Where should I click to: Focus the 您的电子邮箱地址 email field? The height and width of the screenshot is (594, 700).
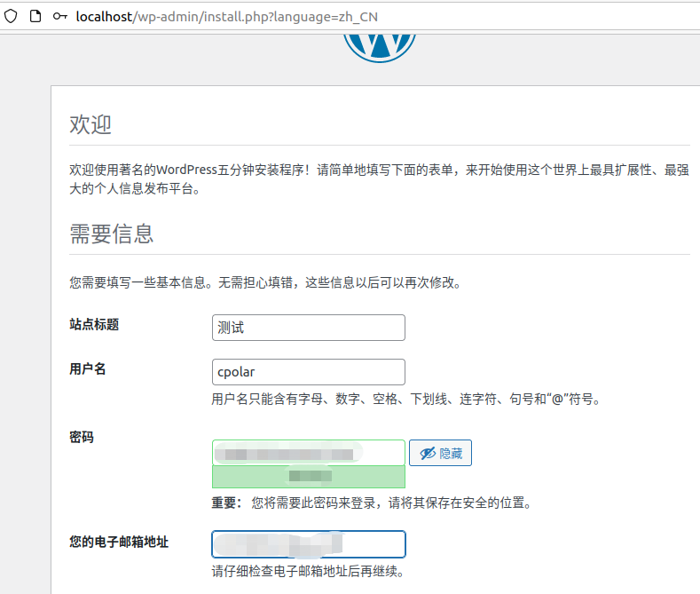[309, 544]
